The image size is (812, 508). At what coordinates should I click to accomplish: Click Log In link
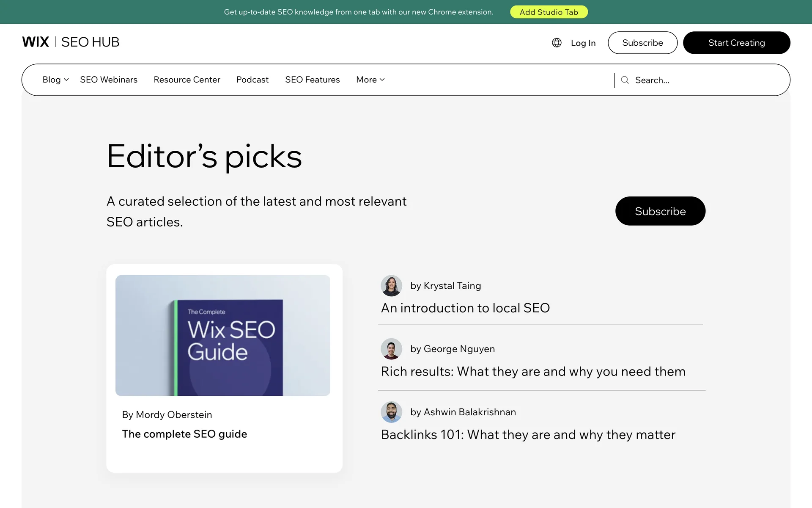click(583, 43)
